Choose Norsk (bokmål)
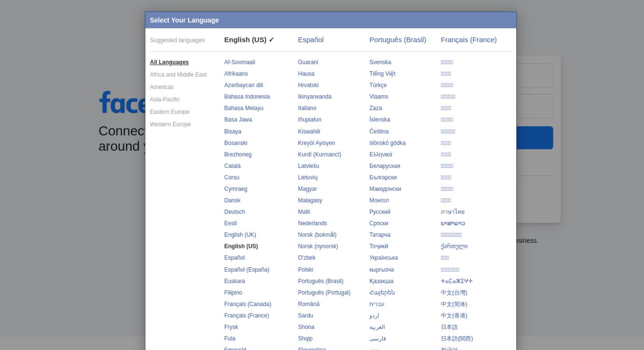644x350 pixels. 317,235
